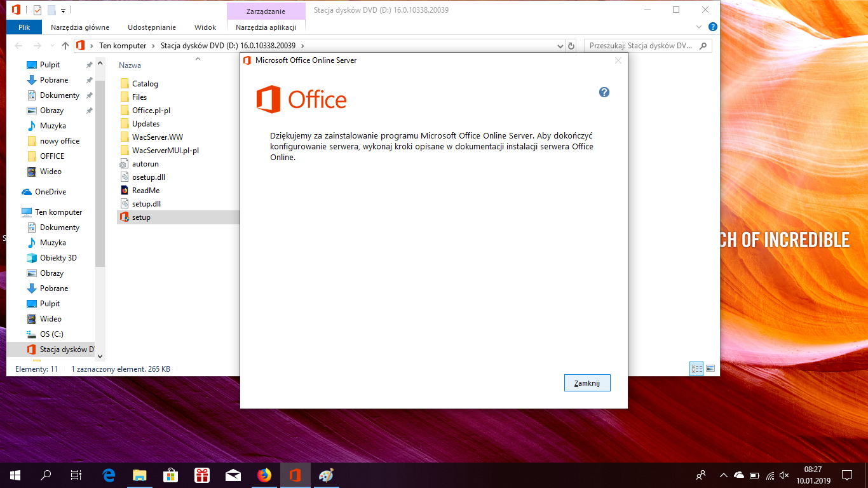Open Microsoft Store from the taskbar
The image size is (868, 488).
171,475
